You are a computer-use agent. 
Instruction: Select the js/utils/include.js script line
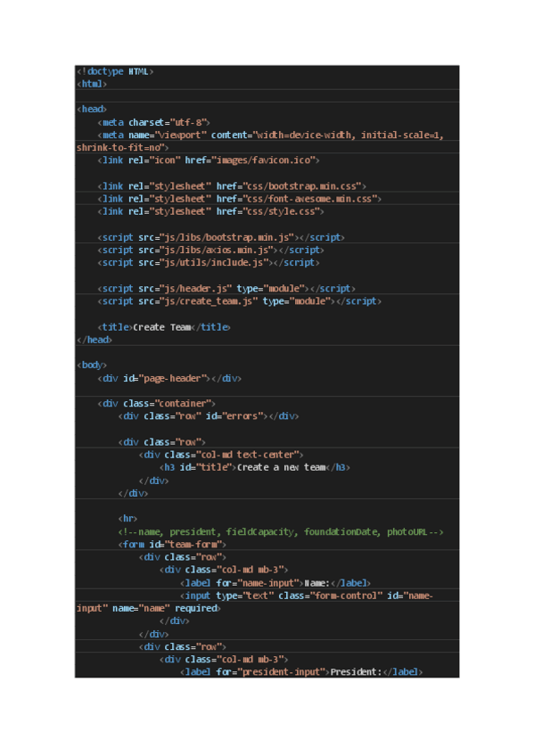coord(209,262)
